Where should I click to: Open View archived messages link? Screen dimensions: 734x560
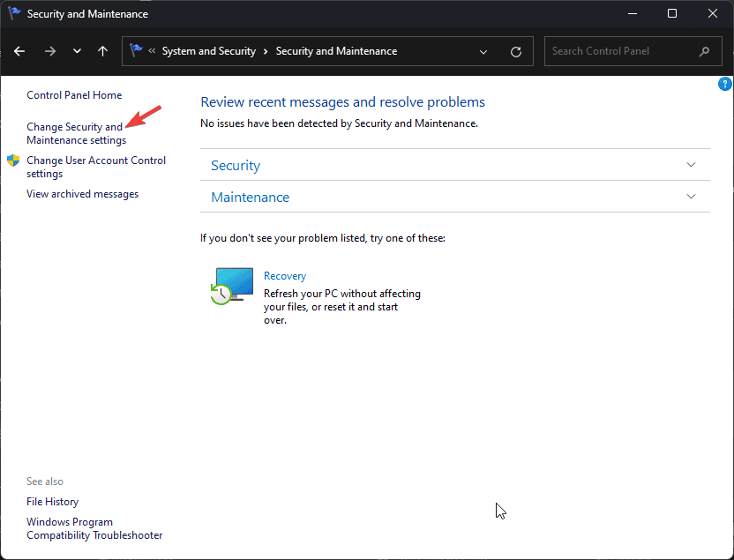(x=82, y=194)
